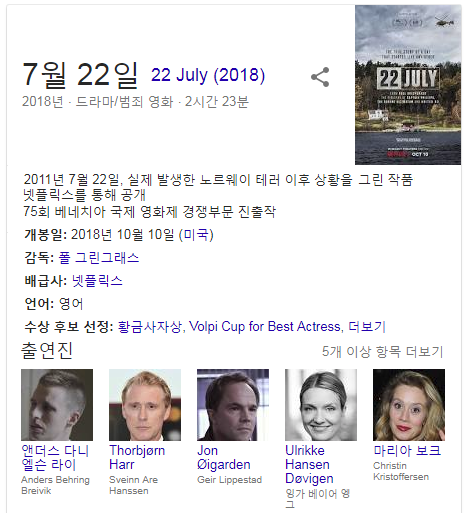Open the 앤더스 다니엘슨 라이 name link
This screenshot has height=513, width=464.
pos(55,458)
